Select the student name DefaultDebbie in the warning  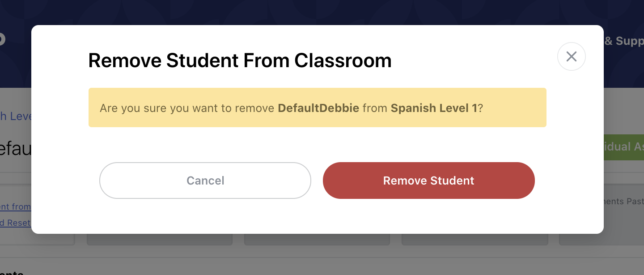318,108
